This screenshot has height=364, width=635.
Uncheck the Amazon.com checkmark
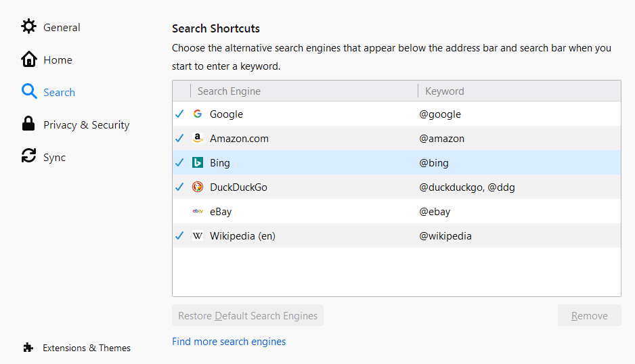(179, 138)
